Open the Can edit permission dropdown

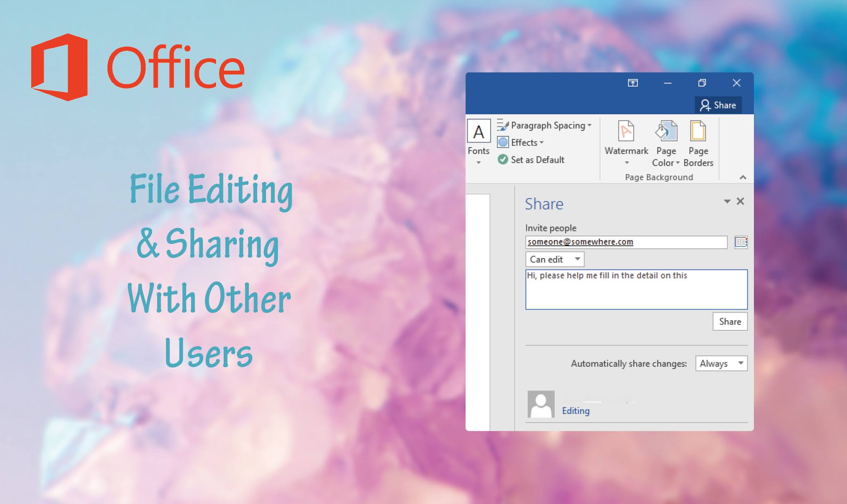pyautogui.click(x=555, y=259)
